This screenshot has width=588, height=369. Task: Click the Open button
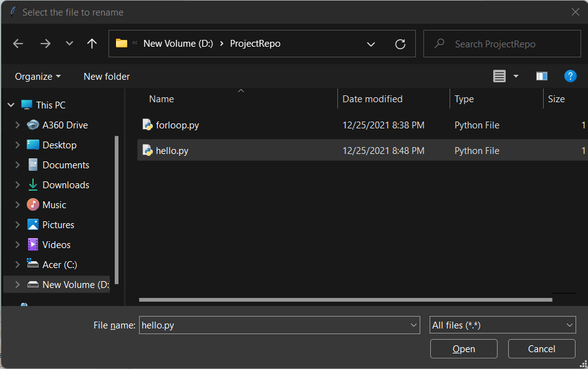(463, 348)
